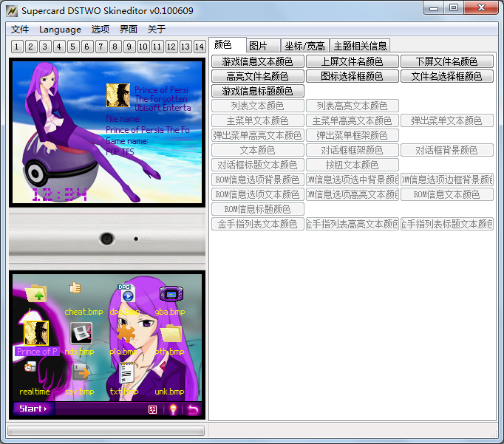504x444 pixels.
Task: Click the game icon on upper screen preview
Action: pos(118,95)
